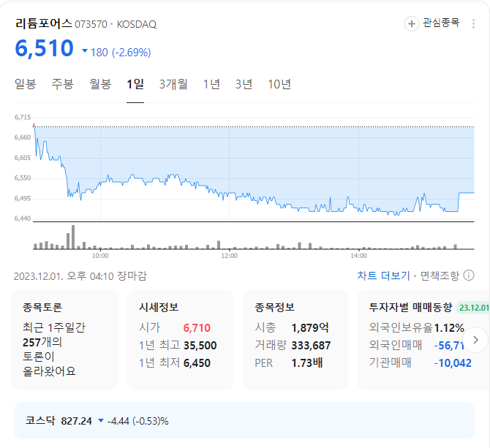Open the 차트 더보기 link
This screenshot has height=448, width=490.
tap(383, 276)
